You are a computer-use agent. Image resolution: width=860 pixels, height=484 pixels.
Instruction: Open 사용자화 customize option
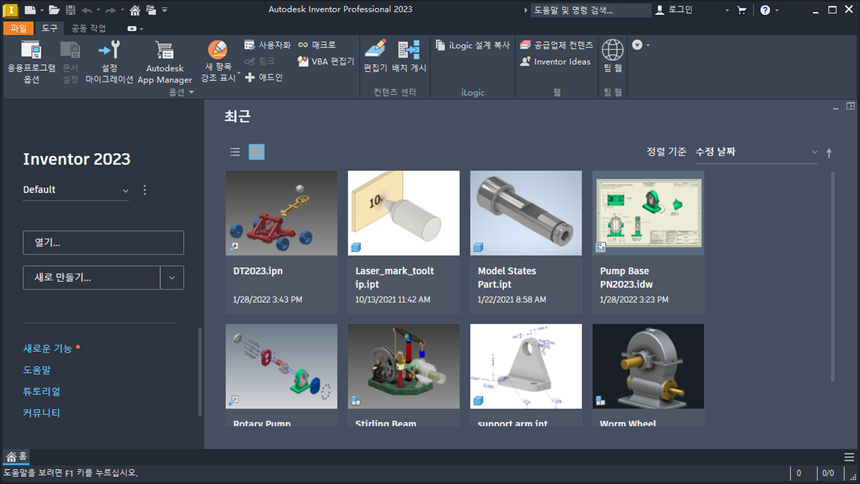click(267, 45)
